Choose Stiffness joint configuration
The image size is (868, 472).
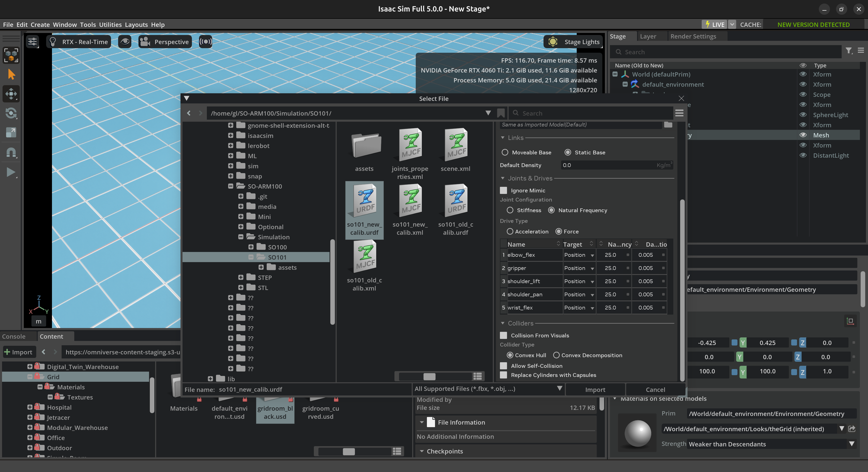click(x=510, y=210)
